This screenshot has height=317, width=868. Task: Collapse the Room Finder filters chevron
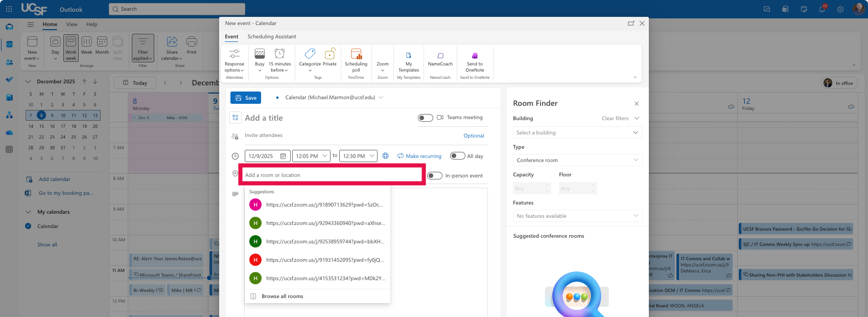tap(637, 118)
